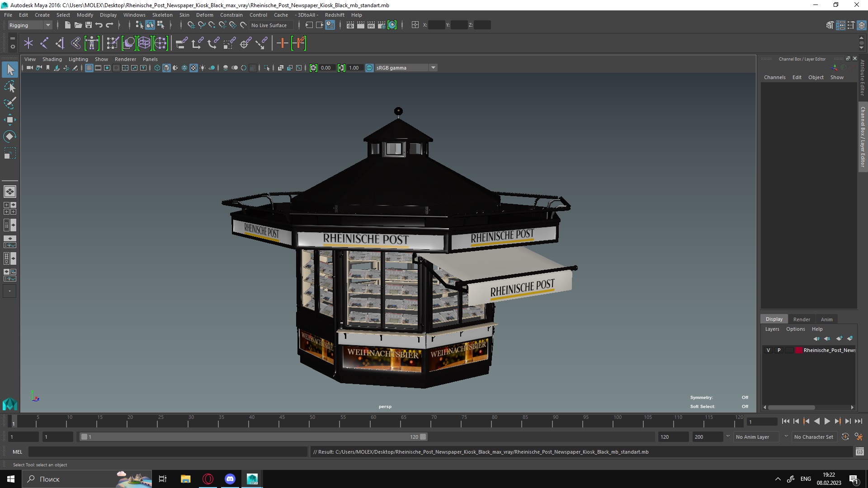Click the layer editor horizontal scrollbar

pos(792,407)
